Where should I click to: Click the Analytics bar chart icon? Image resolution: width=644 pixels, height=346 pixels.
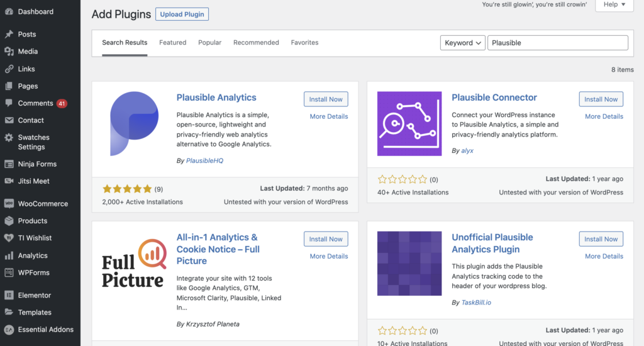click(x=9, y=255)
